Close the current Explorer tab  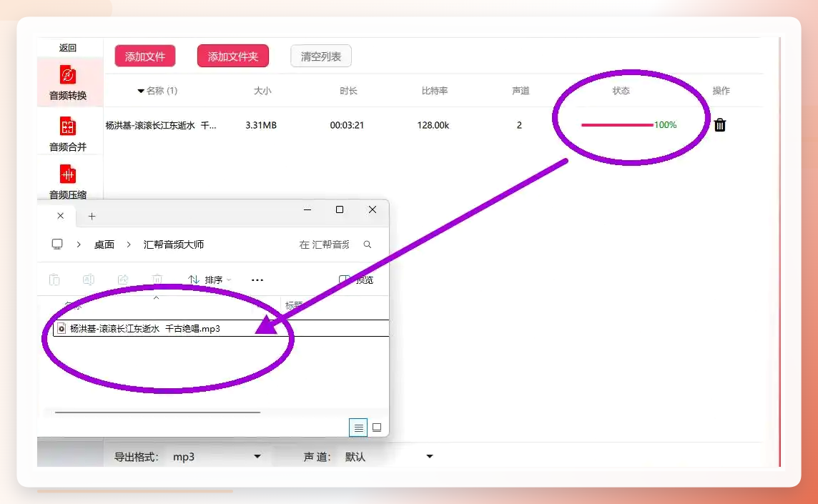click(x=61, y=215)
